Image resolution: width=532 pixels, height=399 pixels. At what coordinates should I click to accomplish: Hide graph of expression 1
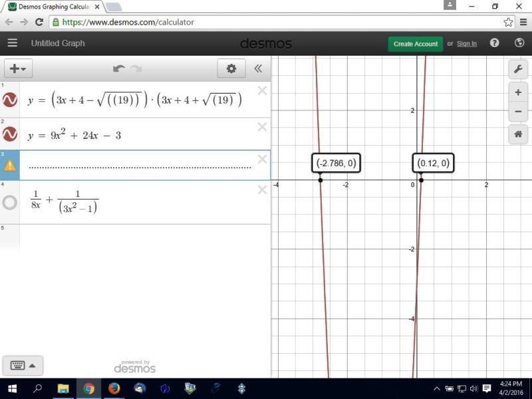[10, 100]
